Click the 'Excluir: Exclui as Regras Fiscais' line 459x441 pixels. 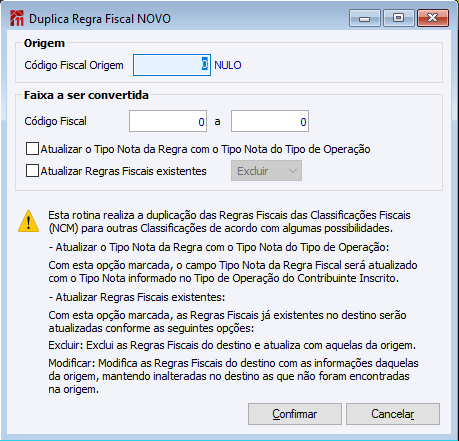tap(232, 345)
